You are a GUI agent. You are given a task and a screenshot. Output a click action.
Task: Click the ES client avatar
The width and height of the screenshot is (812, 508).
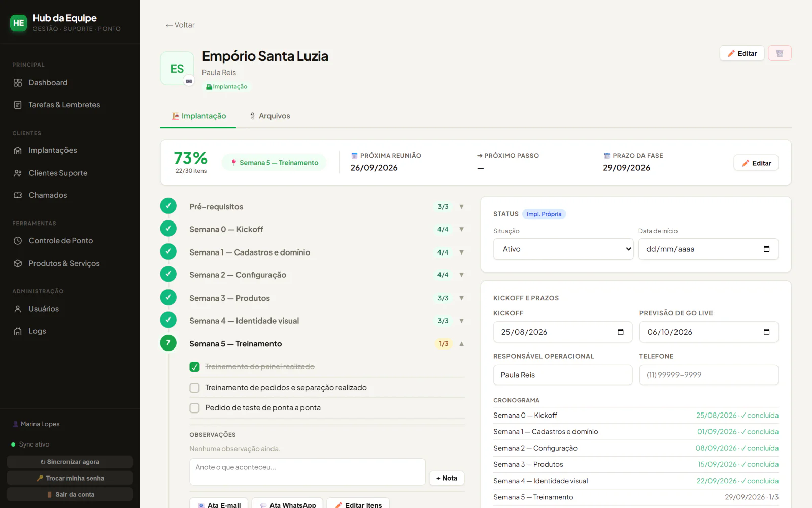(x=177, y=69)
